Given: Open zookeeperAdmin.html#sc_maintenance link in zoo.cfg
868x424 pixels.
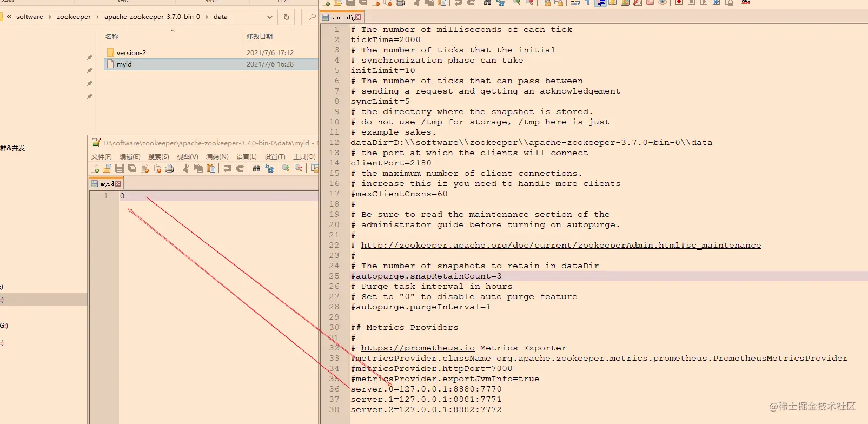Looking at the screenshot, I should pos(561,245).
